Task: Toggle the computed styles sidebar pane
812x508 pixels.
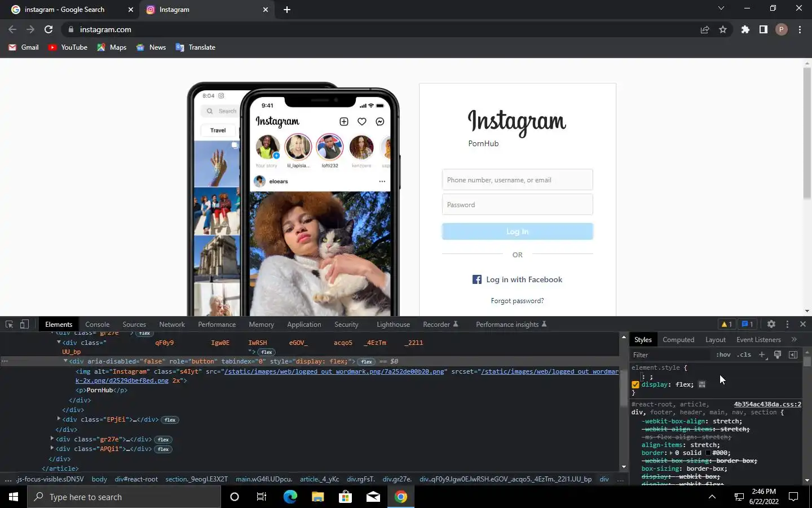Action: (793, 354)
